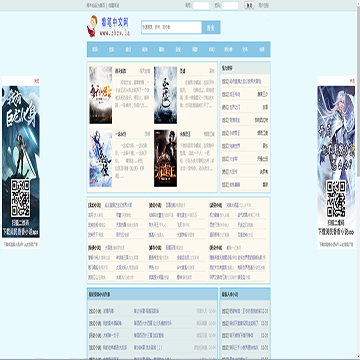Select the username field in top bar
The width and height of the screenshot is (360, 360).
point(201,5)
